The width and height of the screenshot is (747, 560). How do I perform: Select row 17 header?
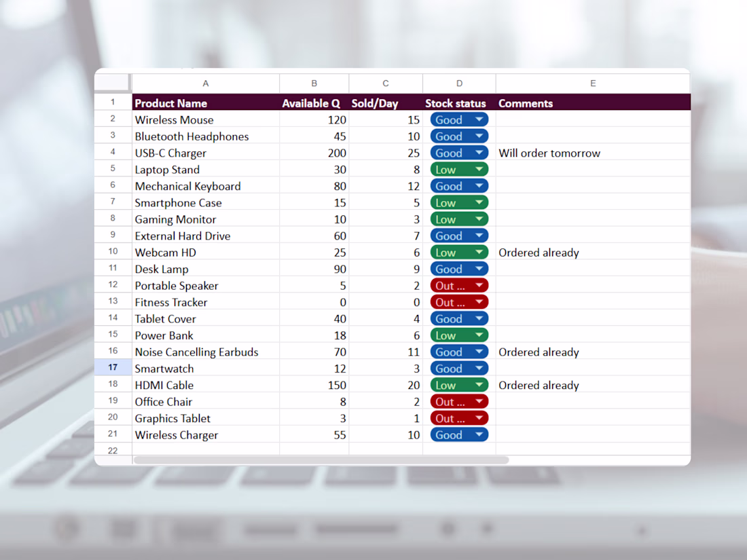point(113,368)
